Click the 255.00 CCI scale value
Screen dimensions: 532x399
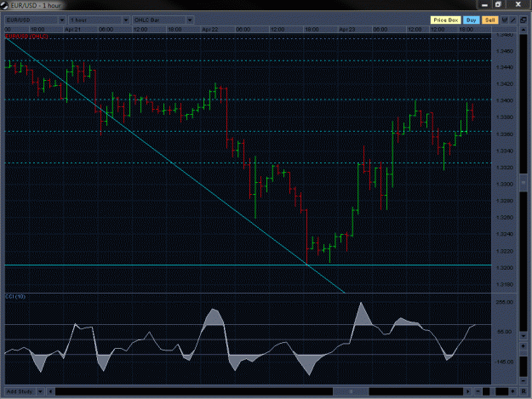tap(505, 302)
